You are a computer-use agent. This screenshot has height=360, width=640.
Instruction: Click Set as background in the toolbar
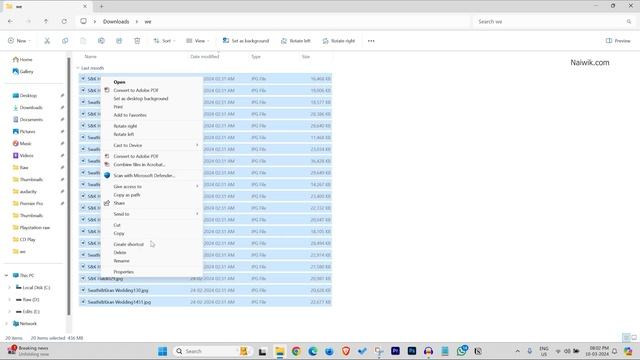tap(246, 41)
